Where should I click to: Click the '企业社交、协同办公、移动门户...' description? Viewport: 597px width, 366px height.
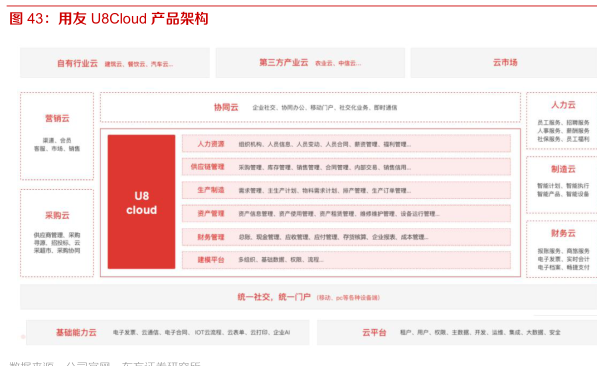[x=325, y=108]
